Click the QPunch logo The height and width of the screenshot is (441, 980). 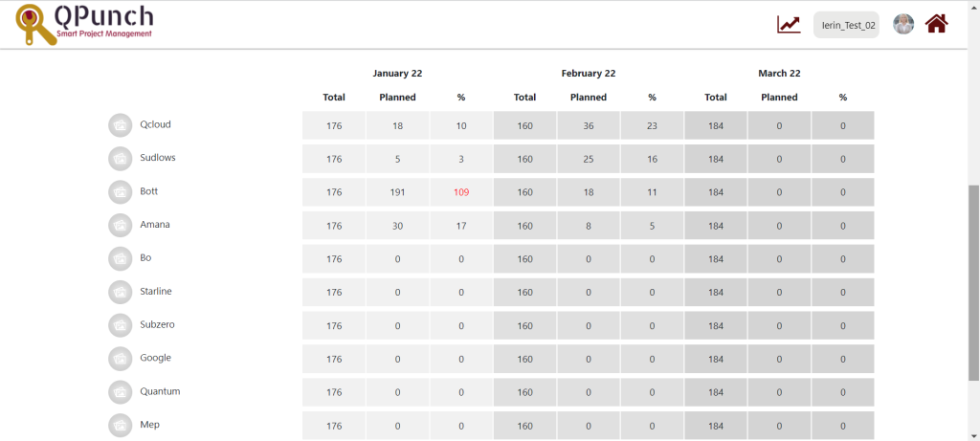pyautogui.click(x=84, y=24)
